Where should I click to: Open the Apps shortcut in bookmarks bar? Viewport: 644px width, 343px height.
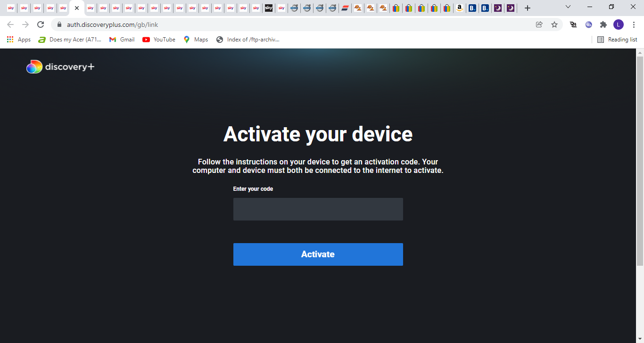point(19,40)
